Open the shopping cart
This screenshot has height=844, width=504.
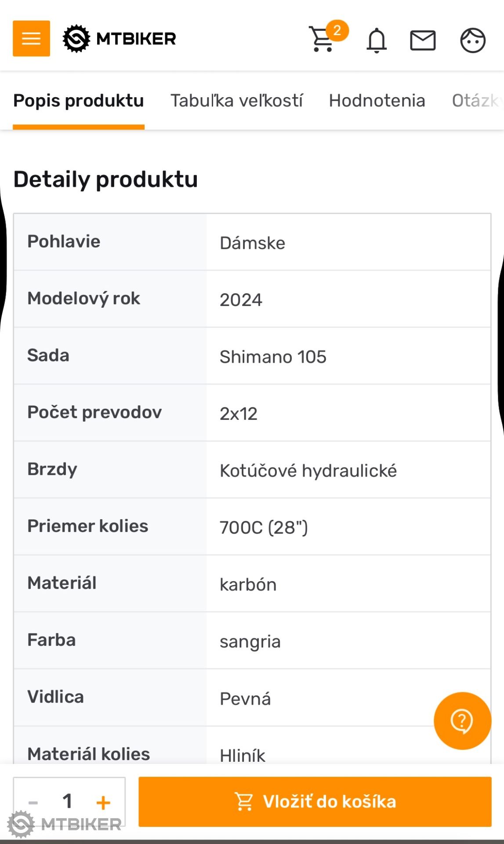tap(321, 40)
